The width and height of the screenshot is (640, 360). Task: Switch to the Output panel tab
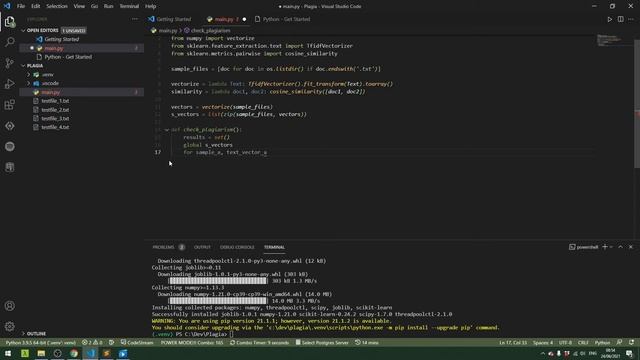coord(202,247)
